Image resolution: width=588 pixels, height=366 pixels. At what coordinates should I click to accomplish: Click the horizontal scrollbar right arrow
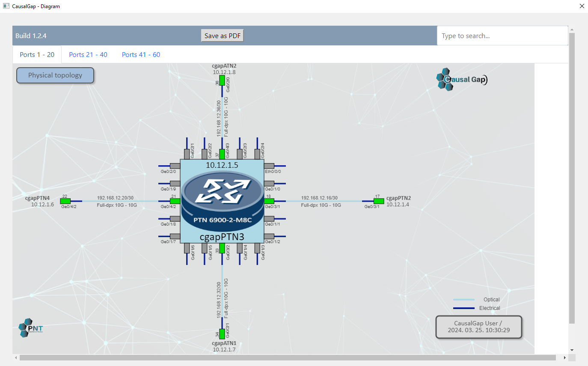point(565,357)
